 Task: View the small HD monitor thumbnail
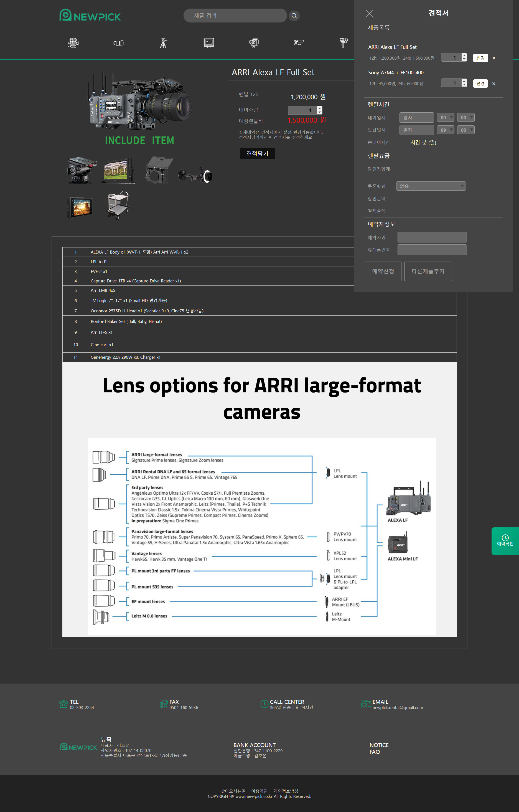[80, 208]
